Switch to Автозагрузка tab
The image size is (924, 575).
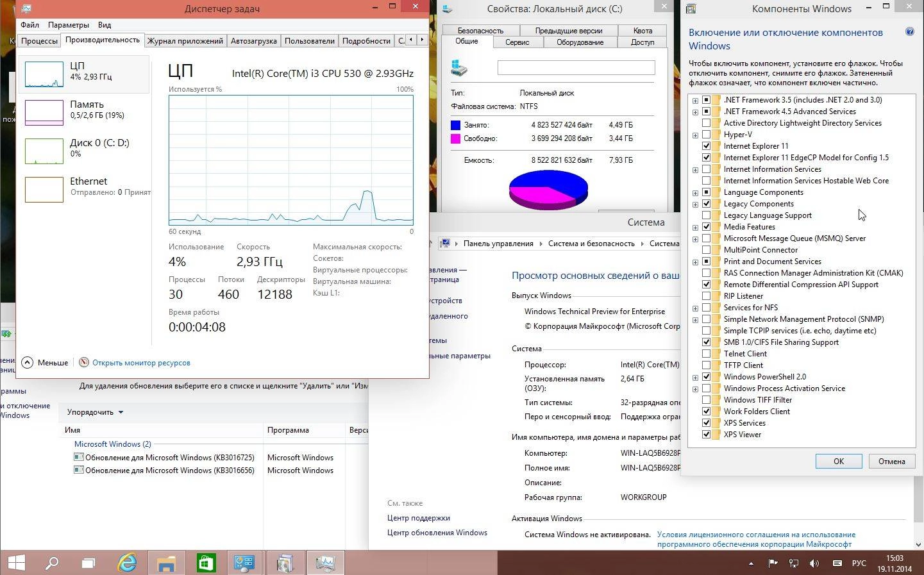(x=253, y=40)
